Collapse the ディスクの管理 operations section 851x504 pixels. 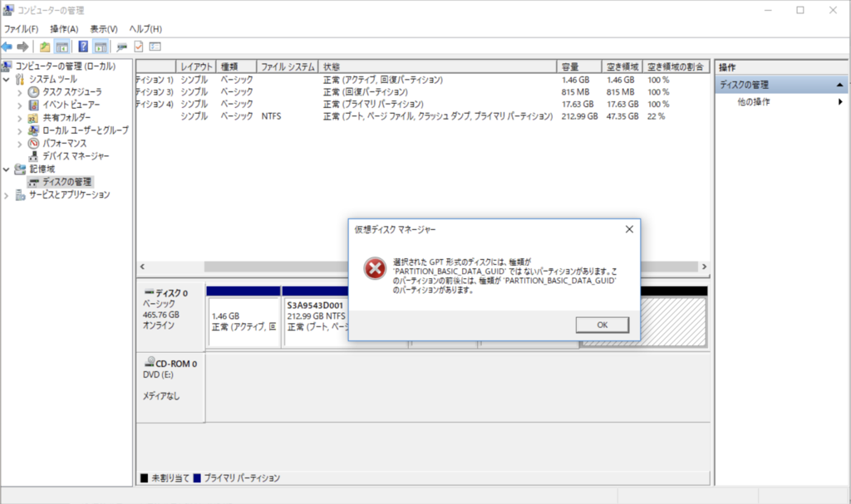tap(838, 83)
